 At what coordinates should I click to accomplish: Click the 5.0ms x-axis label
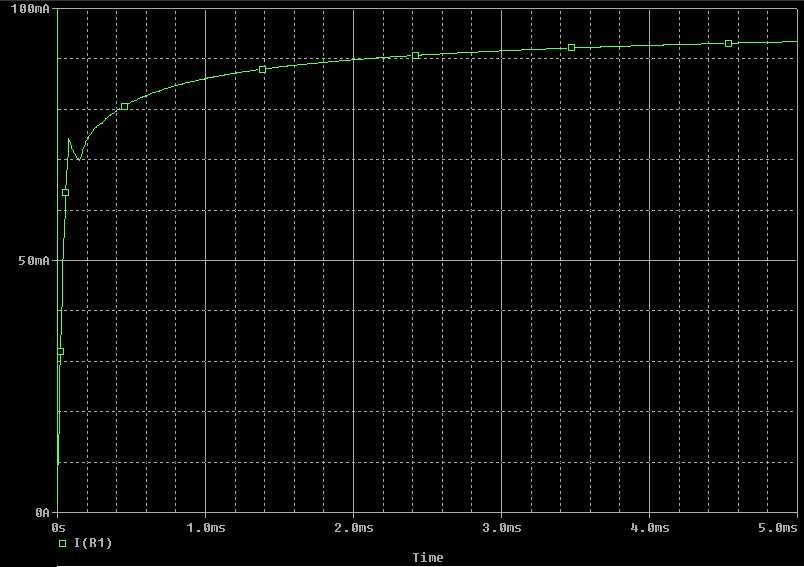(x=778, y=528)
